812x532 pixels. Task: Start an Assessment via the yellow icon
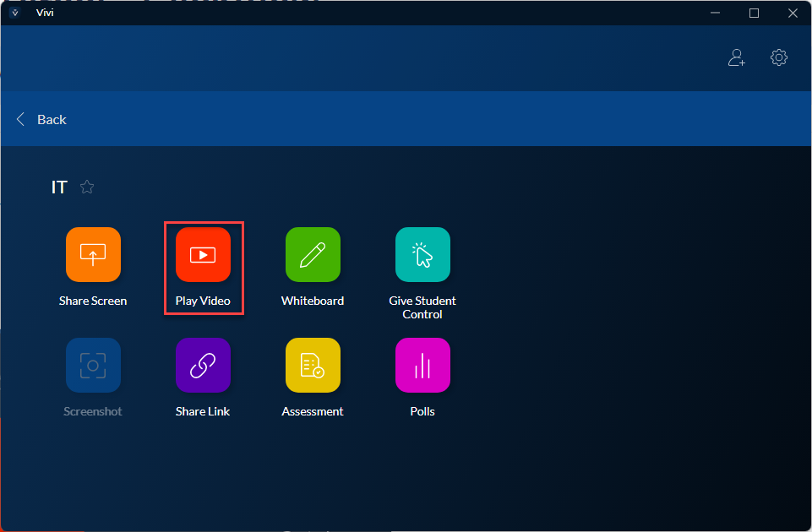[x=313, y=365]
